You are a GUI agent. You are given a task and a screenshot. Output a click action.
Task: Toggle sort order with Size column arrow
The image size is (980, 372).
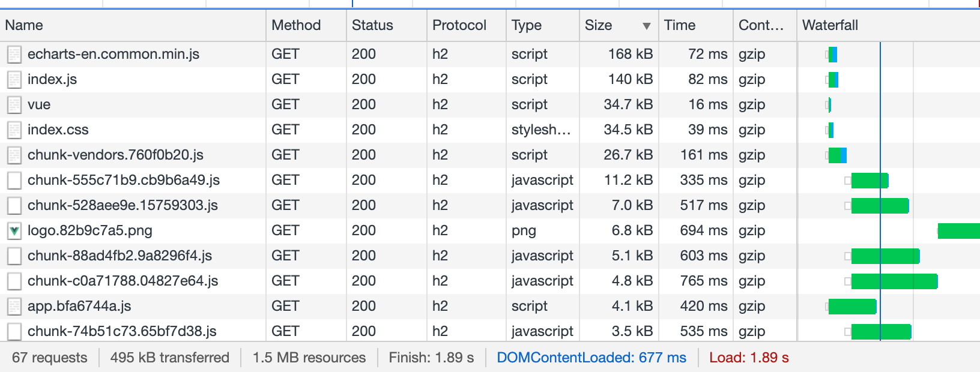646,26
